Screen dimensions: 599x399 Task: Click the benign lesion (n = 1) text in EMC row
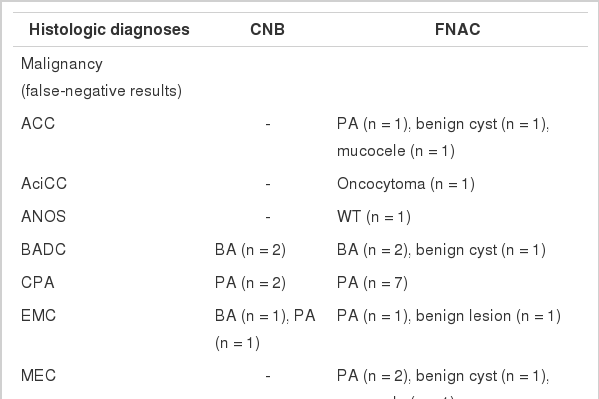click(488, 316)
